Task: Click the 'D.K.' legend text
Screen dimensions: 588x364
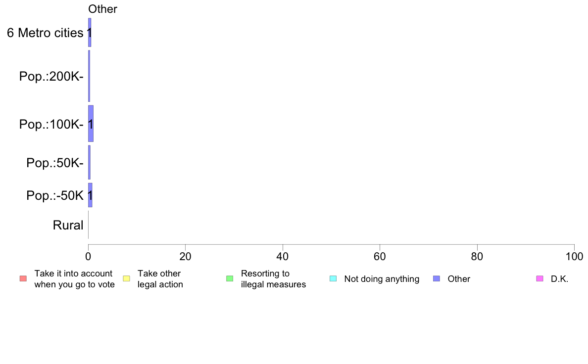Action: click(x=559, y=279)
